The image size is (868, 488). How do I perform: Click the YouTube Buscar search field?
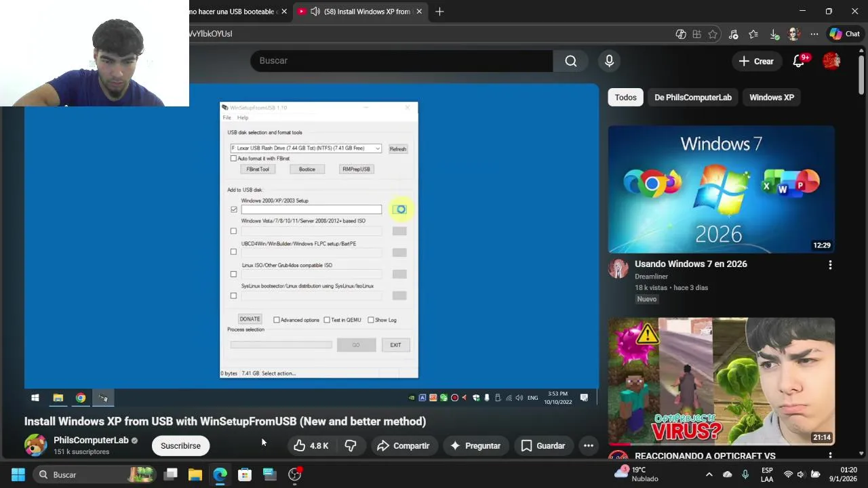coord(401,61)
